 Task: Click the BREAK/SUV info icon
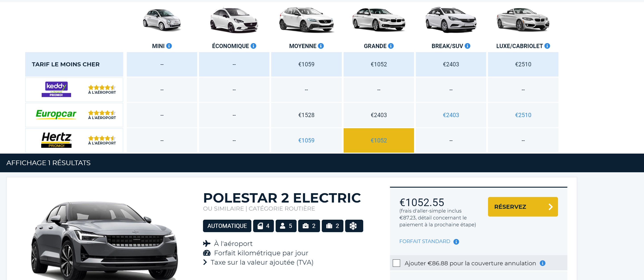tap(467, 46)
